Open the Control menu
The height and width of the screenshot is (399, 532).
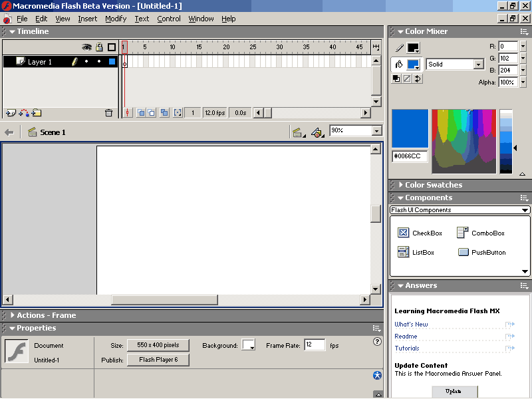pos(169,19)
